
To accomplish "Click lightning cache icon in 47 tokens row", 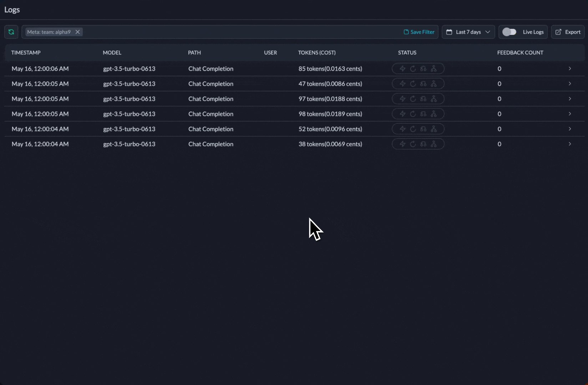I will [402, 83].
